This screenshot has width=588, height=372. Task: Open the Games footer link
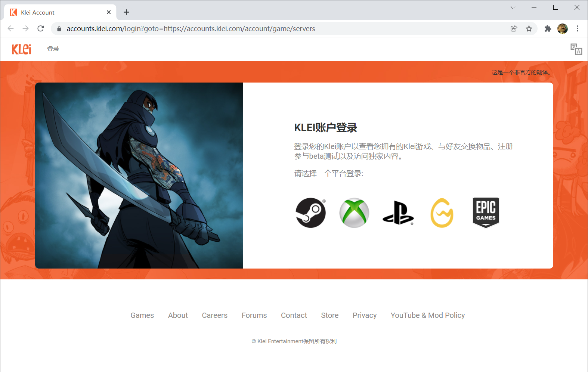tap(142, 315)
